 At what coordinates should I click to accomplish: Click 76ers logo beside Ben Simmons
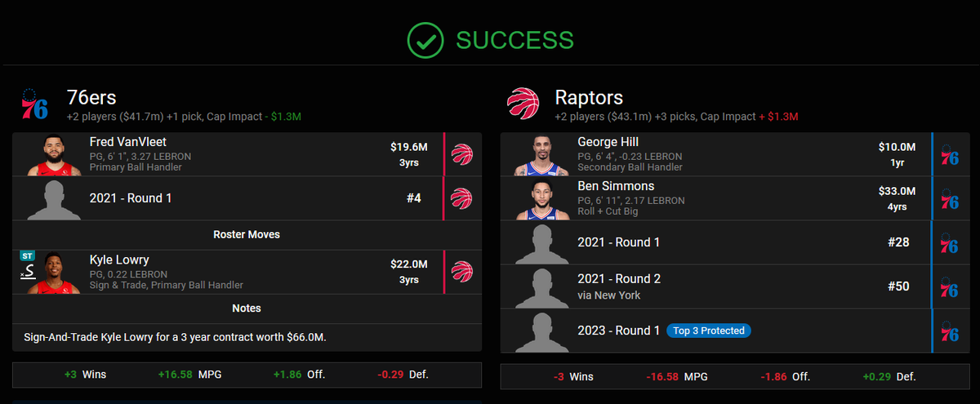(x=950, y=198)
